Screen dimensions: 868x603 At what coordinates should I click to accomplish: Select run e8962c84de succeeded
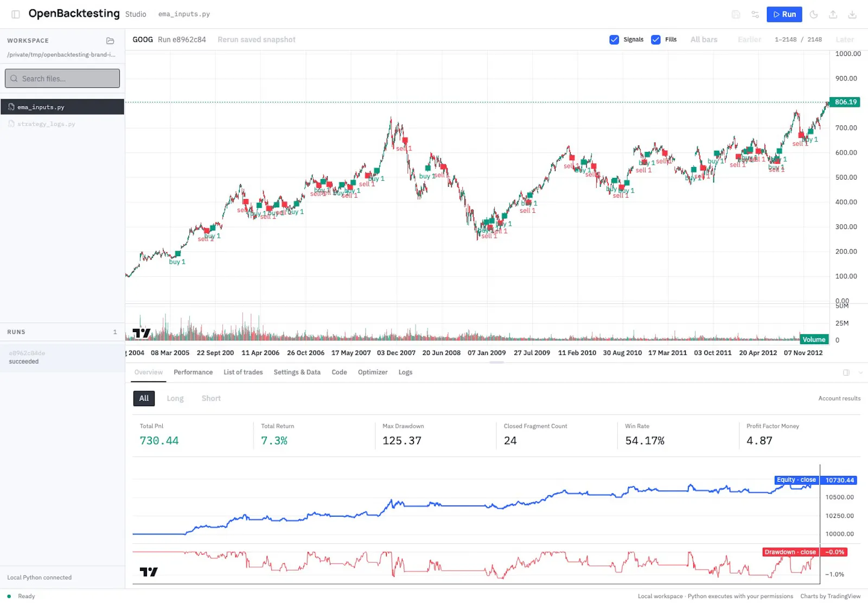click(62, 357)
